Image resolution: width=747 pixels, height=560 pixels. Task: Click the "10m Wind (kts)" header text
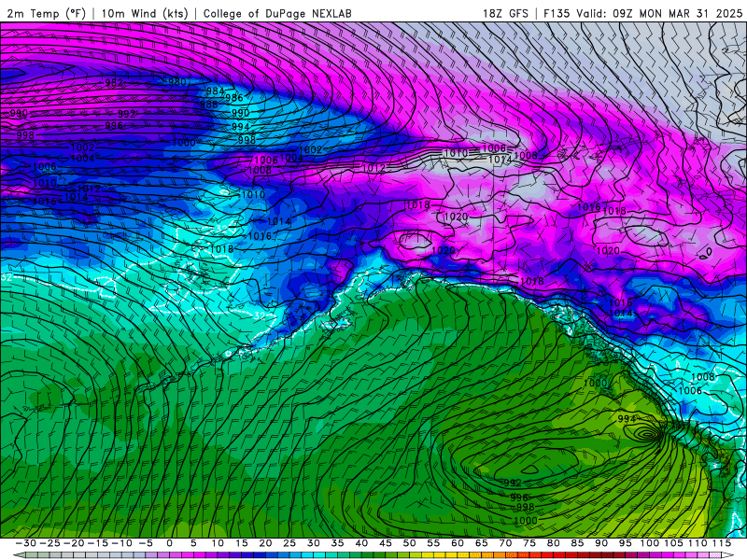point(145,13)
